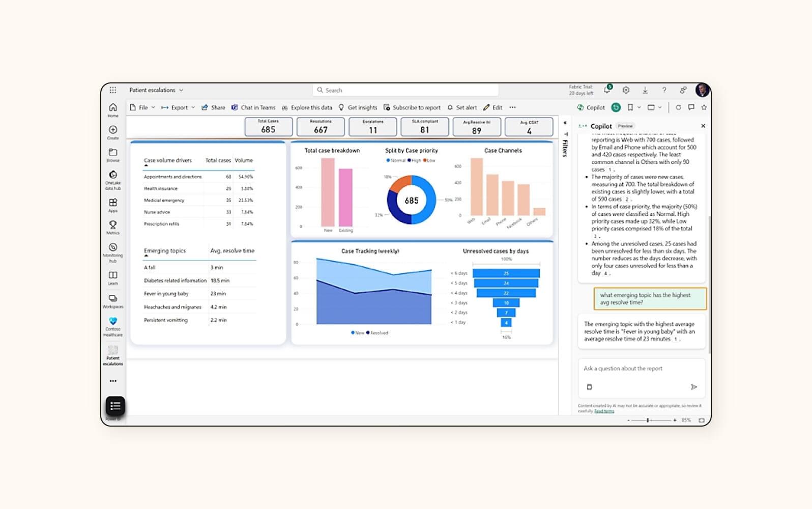Select the Resolved legend item
The image size is (812, 509).
click(x=377, y=333)
